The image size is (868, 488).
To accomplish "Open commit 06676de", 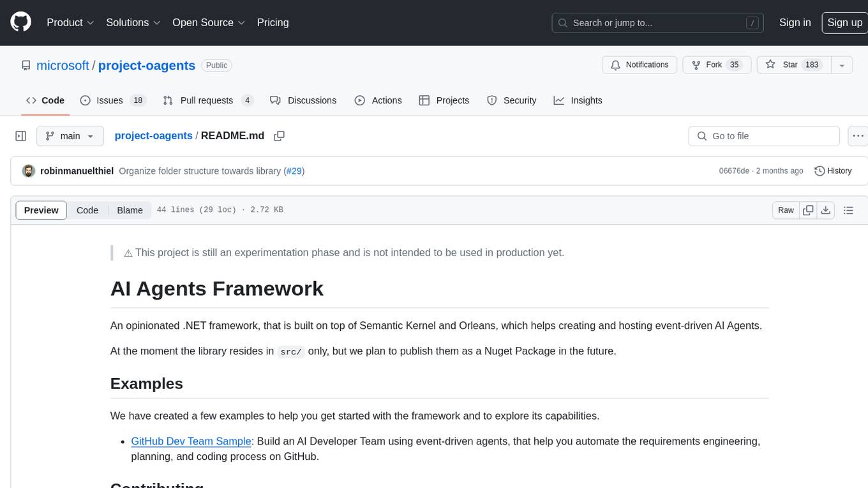I will pos(734,171).
